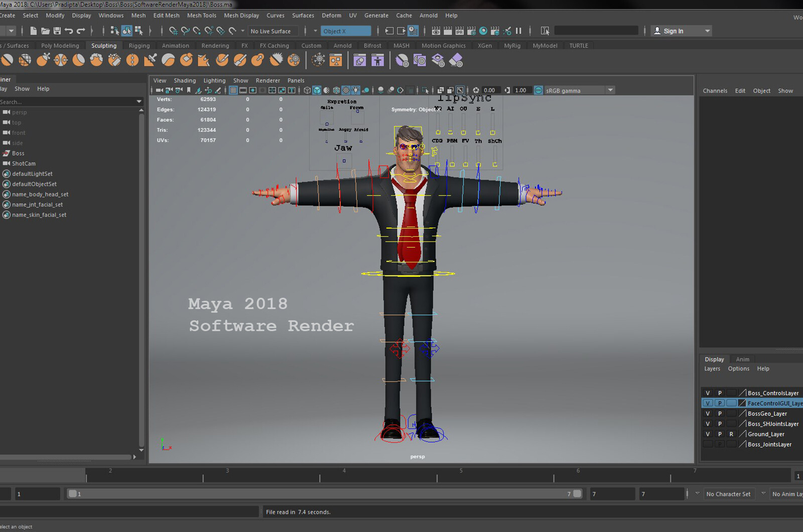Select the Smooth sculpting brush icon
803x532 pixels.
pyautogui.click(x=25, y=60)
